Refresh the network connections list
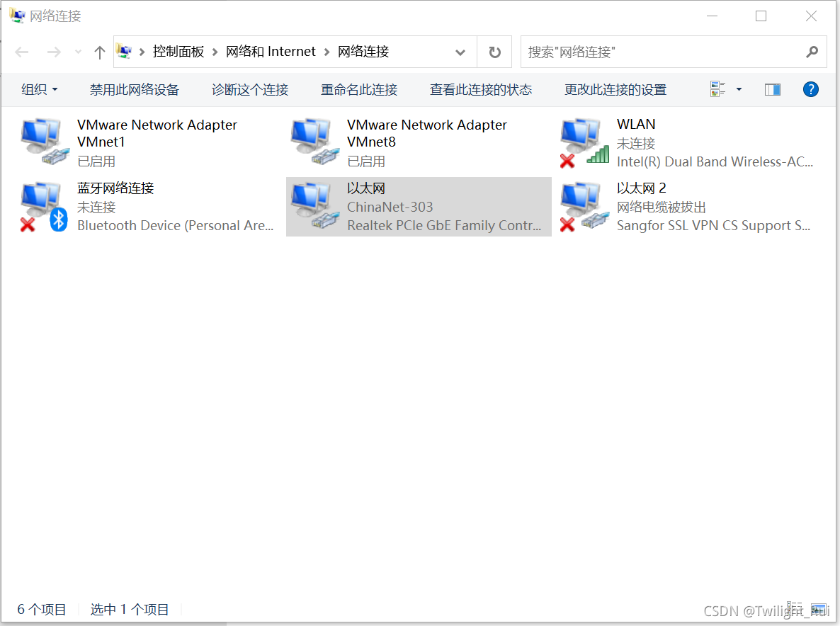 [494, 52]
